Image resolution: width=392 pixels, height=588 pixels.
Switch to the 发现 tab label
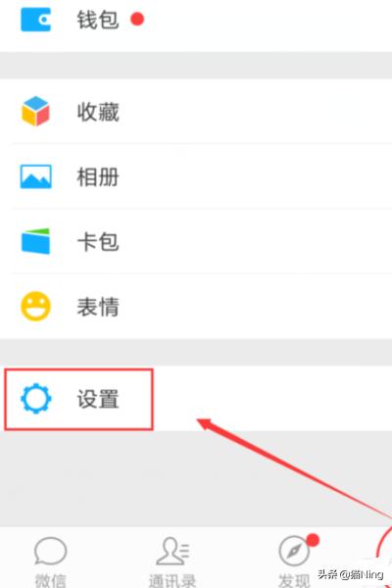click(294, 580)
